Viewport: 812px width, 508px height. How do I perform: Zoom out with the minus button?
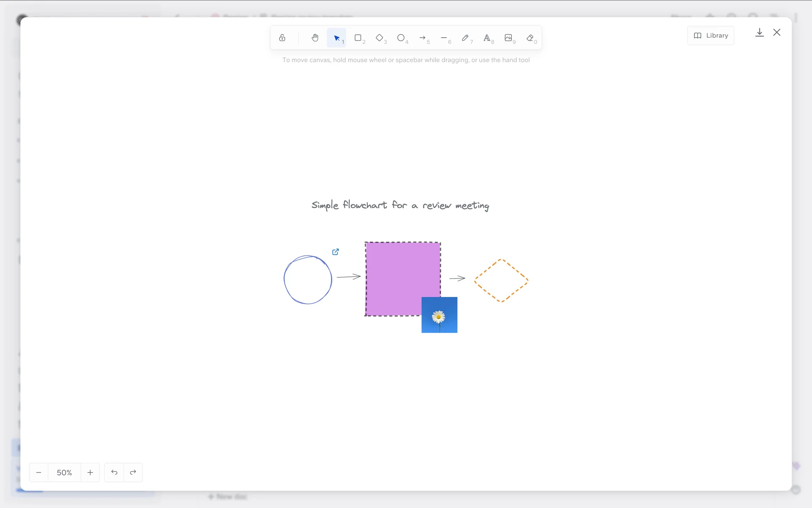tap(39, 472)
